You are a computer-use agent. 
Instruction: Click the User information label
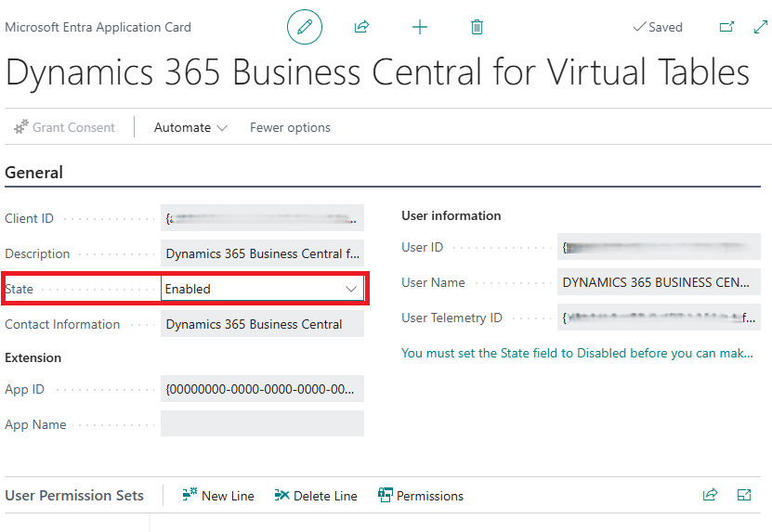[451, 215]
